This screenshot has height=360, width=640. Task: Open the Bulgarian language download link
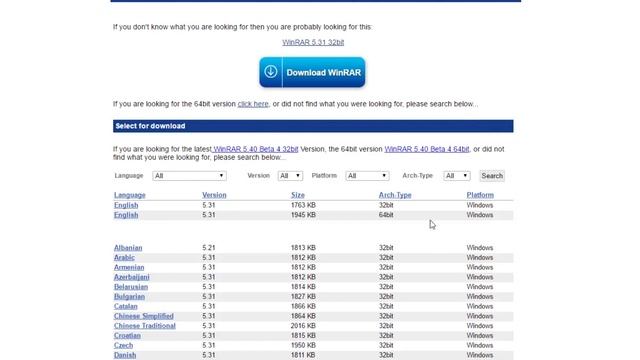[x=129, y=297]
